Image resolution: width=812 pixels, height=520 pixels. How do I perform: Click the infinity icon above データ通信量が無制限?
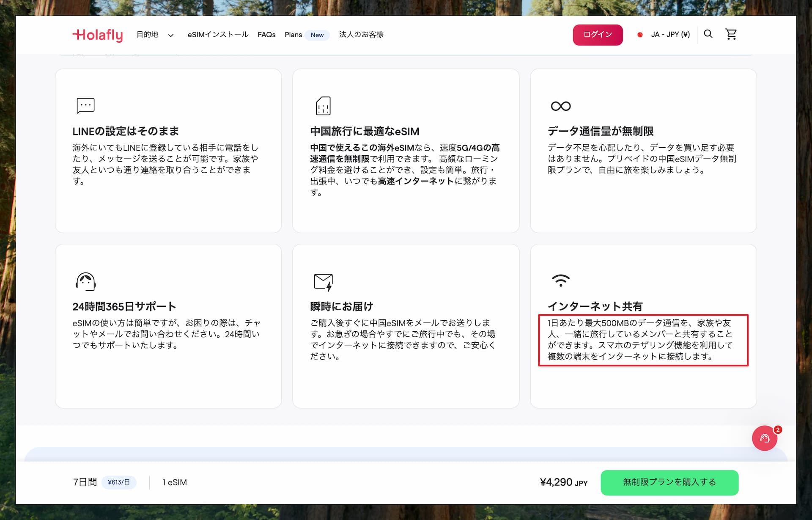pos(560,105)
